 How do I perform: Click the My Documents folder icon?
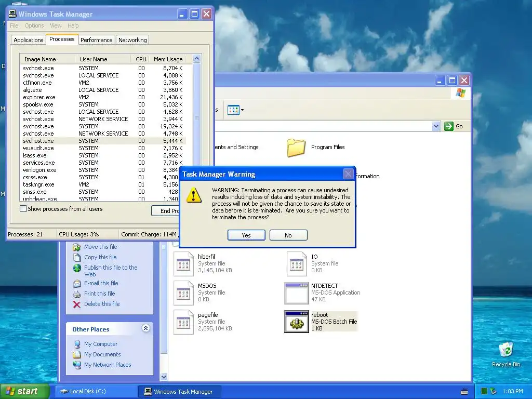[x=77, y=354]
